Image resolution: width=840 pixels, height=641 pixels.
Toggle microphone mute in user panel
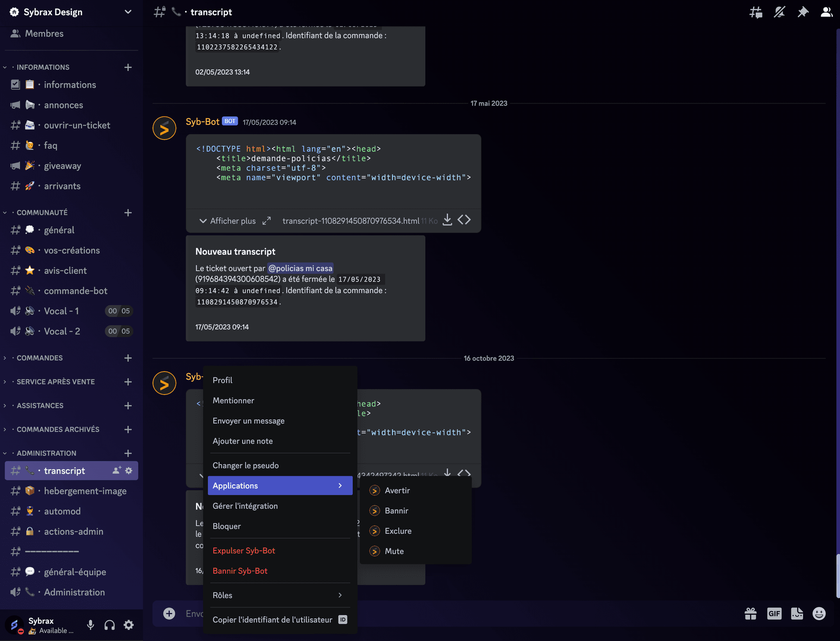(91, 625)
